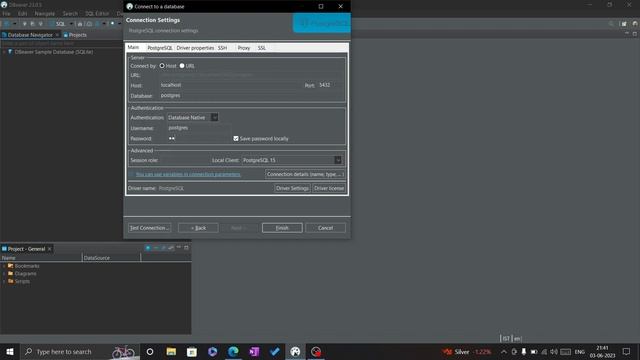Viewport: 640px width, 360px height.
Task: Click the link-with-editor icon in Project panel
Action: (171, 248)
